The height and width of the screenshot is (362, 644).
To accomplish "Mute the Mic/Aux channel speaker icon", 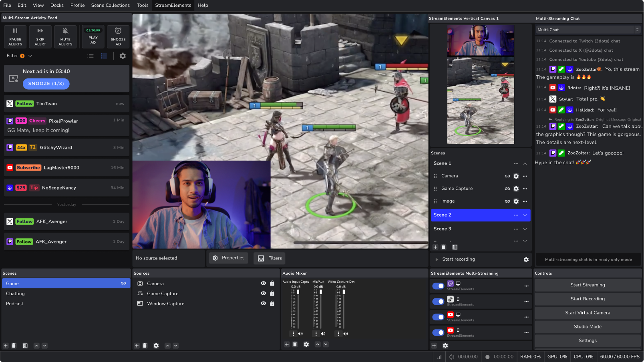I will (x=323, y=334).
